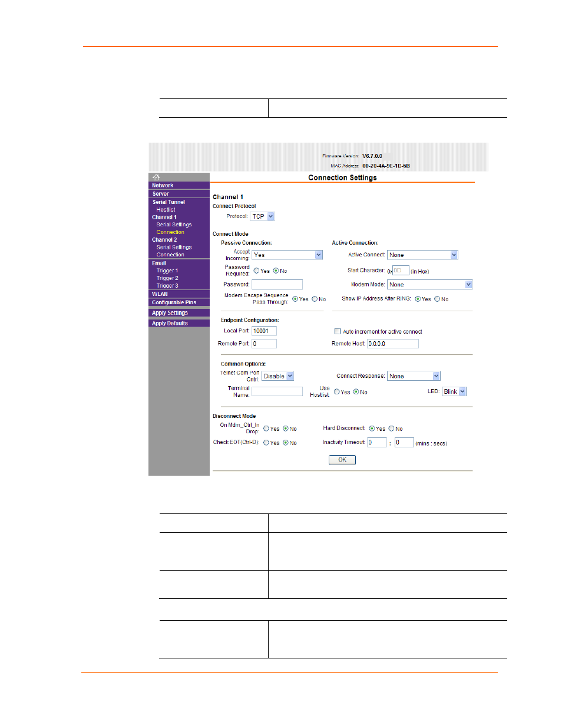Image resolution: width=562 pixels, height=728 pixels.
Task: Open the Active Connect dropdown
Action: tap(422, 255)
